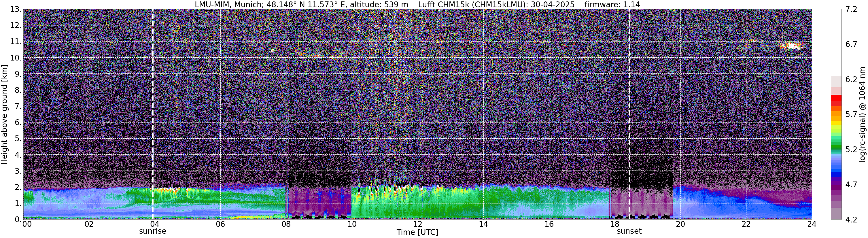The image size is (868, 238).
Task: Click the y-axis tick label '9.'
Action: click(x=18, y=74)
